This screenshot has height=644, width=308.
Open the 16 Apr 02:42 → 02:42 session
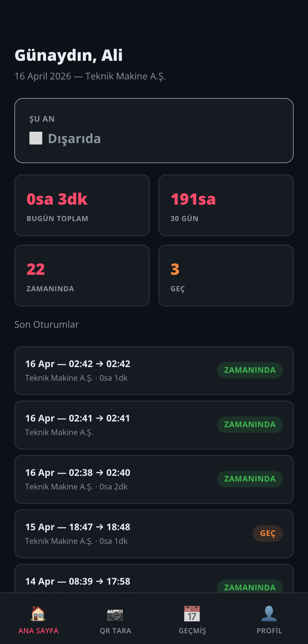coord(118,371)
